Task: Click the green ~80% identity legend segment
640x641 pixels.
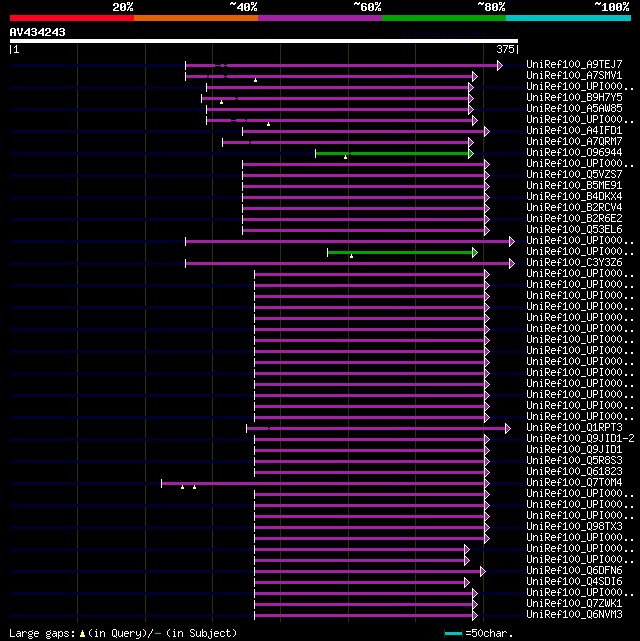Action: pyautogui.click(x=444, y=18)
